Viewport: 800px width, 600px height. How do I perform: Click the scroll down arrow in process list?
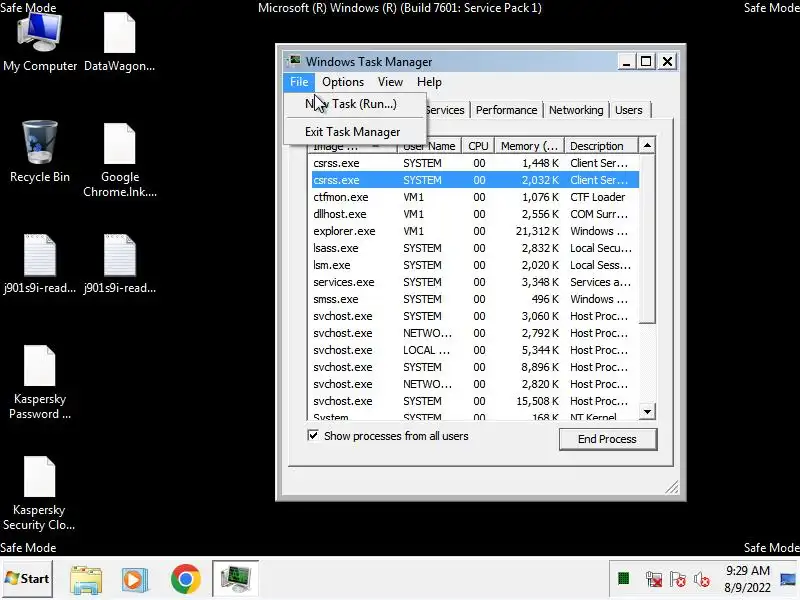point(647,411)
